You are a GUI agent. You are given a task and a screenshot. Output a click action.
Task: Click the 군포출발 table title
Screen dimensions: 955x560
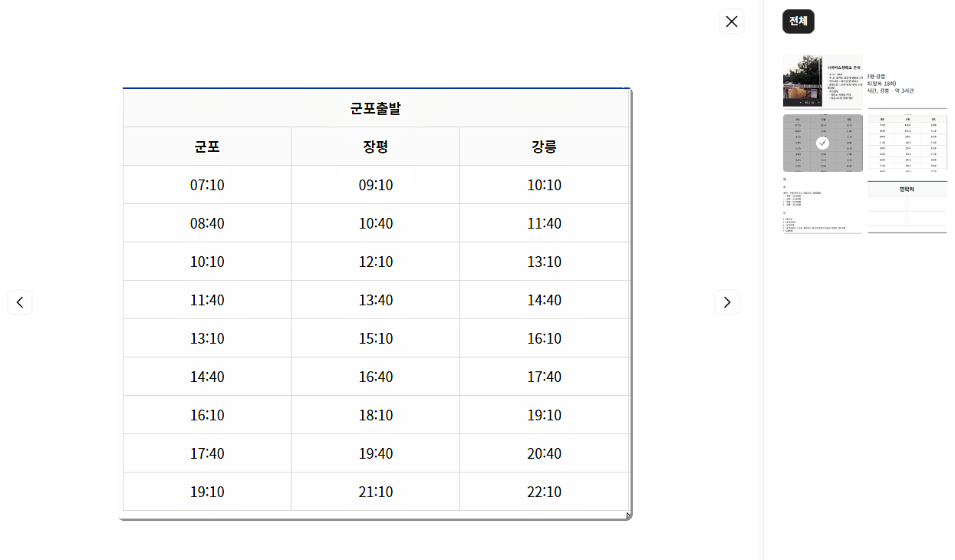[376, 108]
